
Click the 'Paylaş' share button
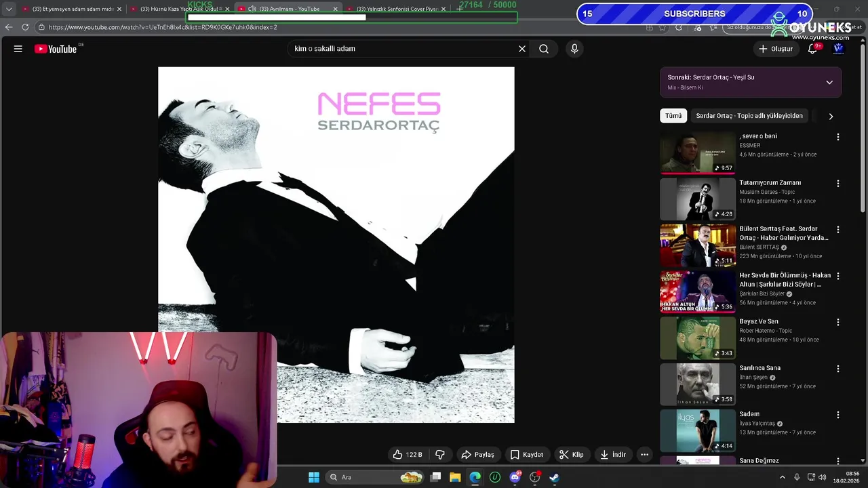(477, 455)
